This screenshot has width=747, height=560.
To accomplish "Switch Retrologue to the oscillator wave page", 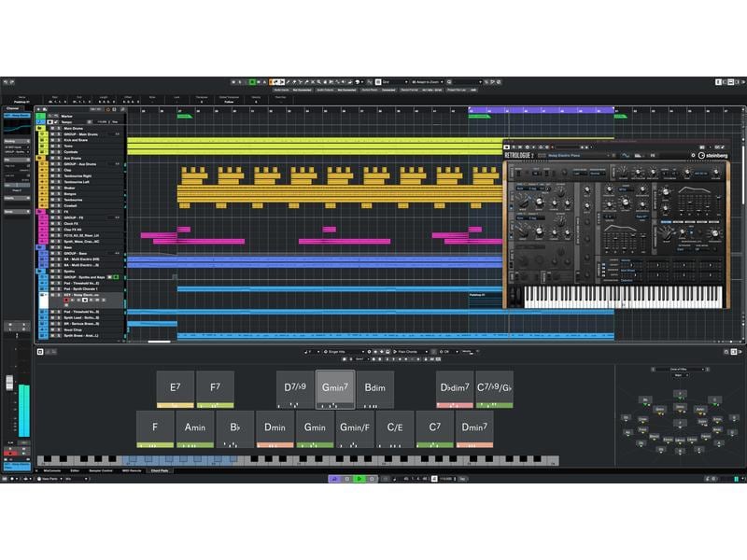I will coord(625,155).
